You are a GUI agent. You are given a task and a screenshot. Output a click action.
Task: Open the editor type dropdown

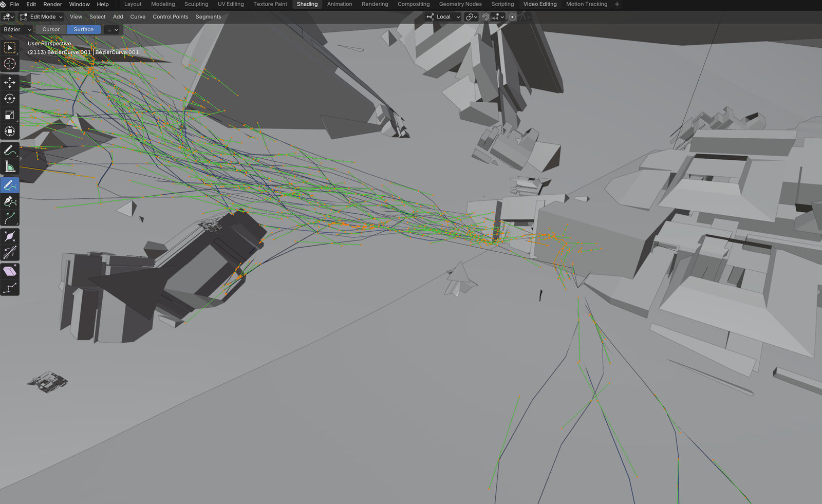tap(8, 16)
